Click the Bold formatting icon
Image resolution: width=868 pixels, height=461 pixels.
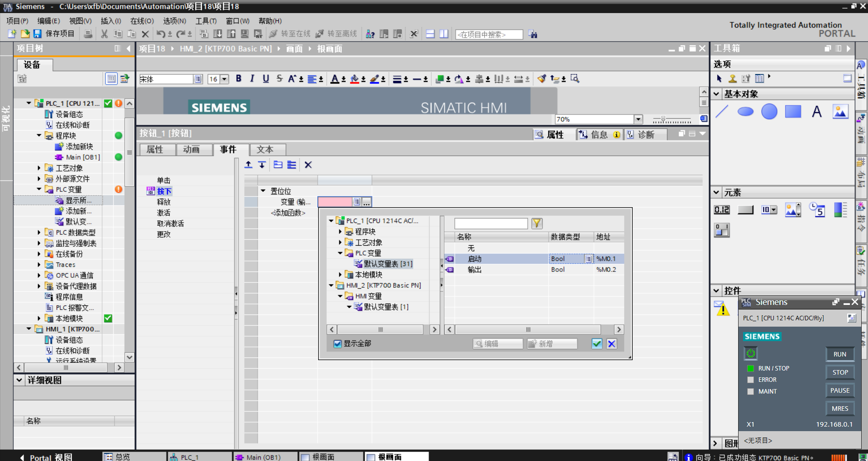[238, 79]
